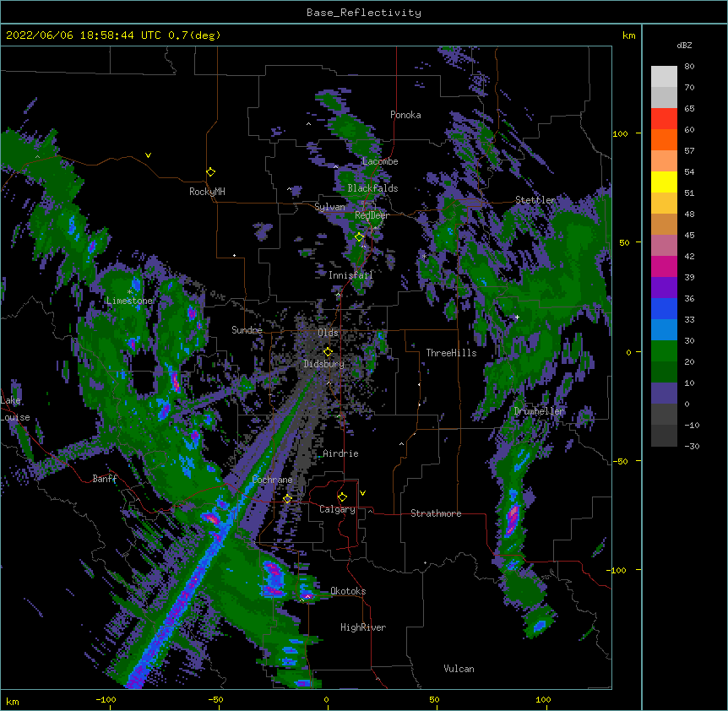Click the Strathmore label
This screenshot has width=728, height=711.
tap(436, 513)
